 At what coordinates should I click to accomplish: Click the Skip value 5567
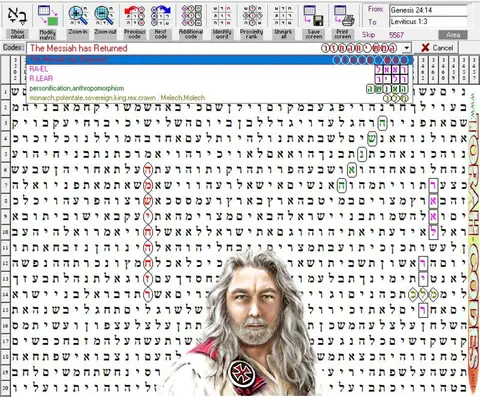point(396,35)
